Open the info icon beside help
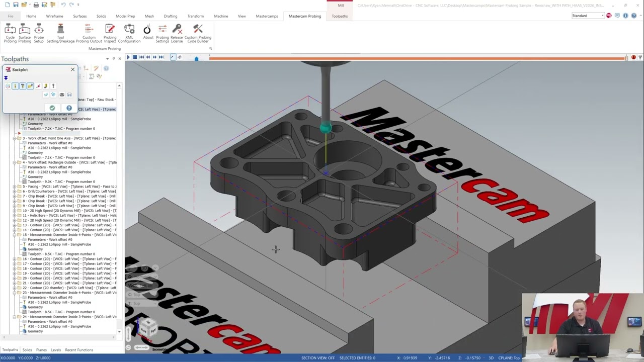The image size is (644, 362). pos(625,16)
